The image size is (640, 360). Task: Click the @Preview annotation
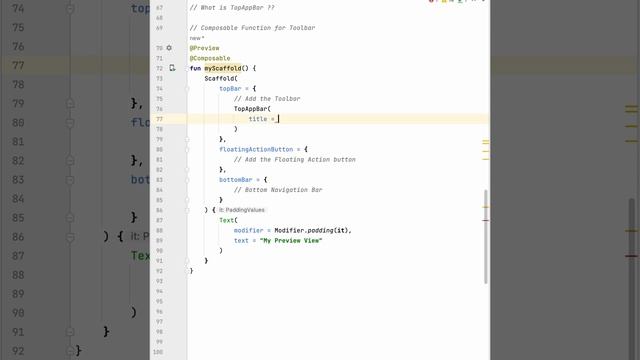204,48
